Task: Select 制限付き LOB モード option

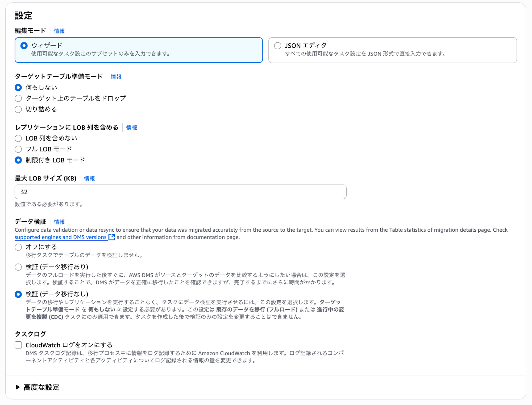Action: [18, 160]
